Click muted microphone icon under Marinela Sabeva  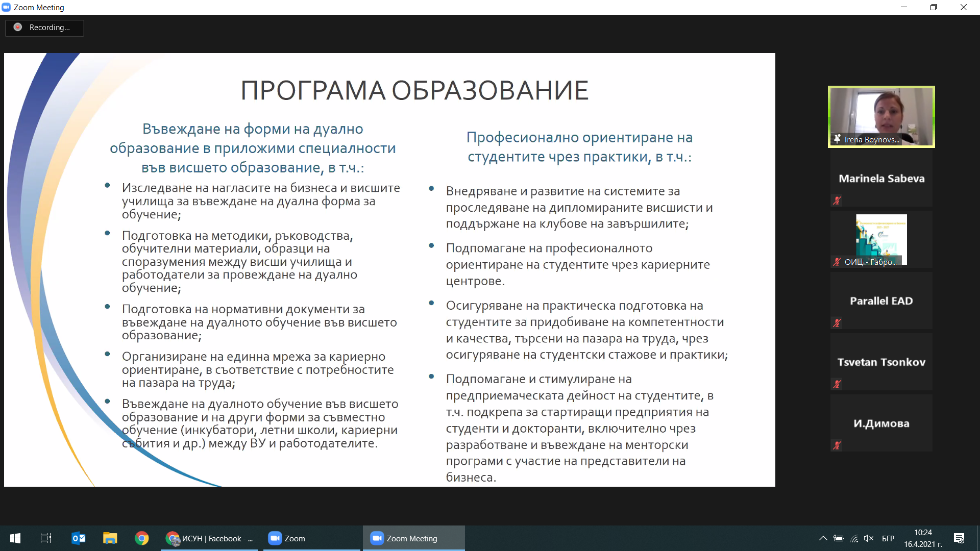837,201
